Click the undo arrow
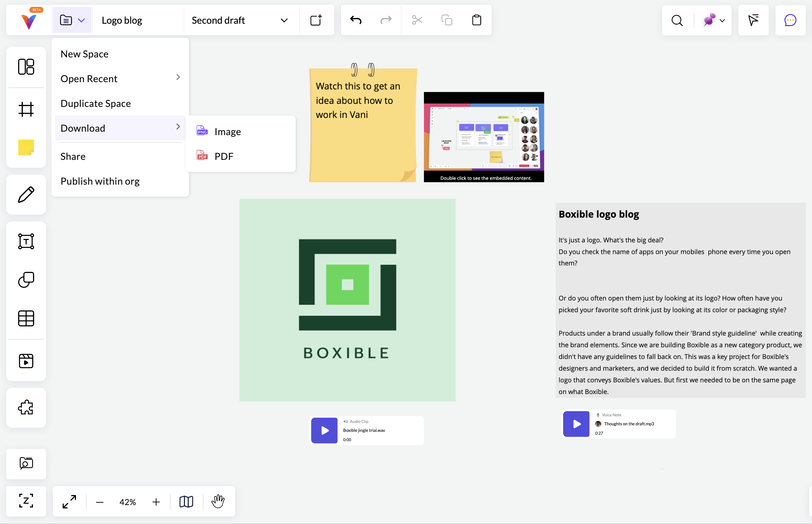 (356, 20)
